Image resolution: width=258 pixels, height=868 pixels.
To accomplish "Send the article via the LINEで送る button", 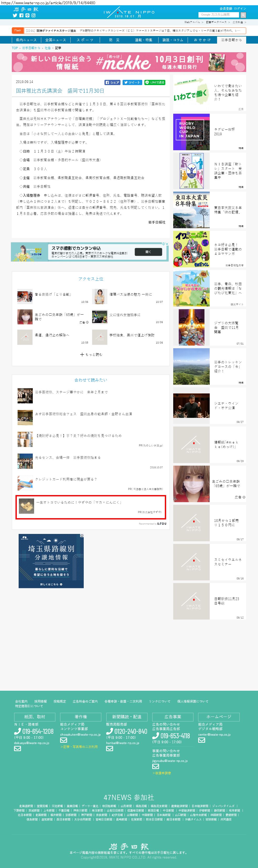I will pyautogui.click(x=155, y=82).
